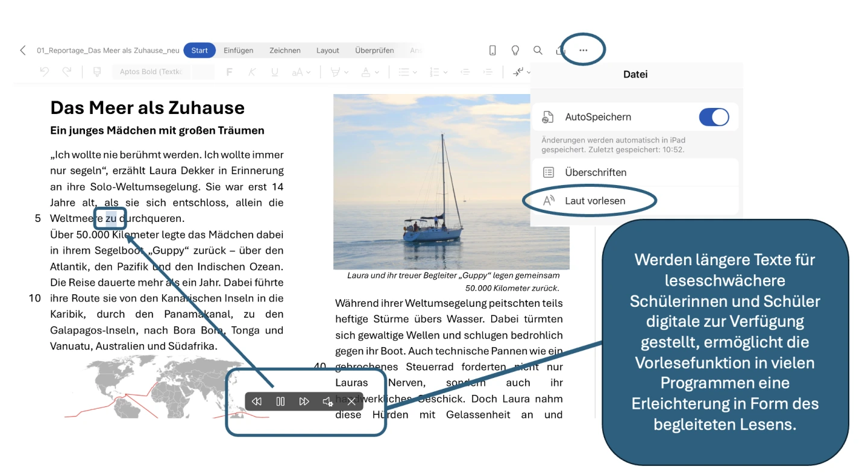Skip forward to the next read-aloud paragraph

click(x=304, y=401)
